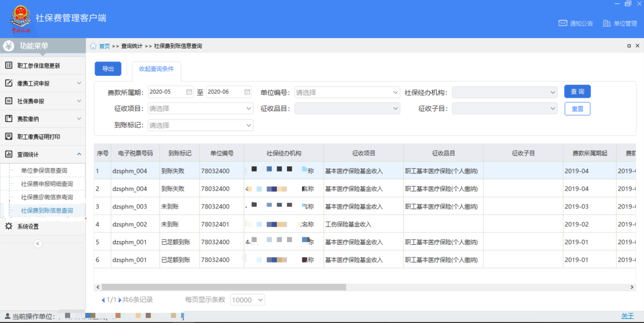This screenshot has height=323, width=644.
Task: Open 征收子目 dropdown
Action: pyautogui.click(x=504, y=108)
